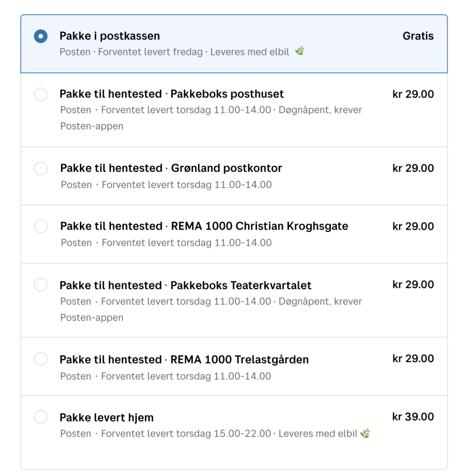Choose REMA 1000 Trelastgården radio button

41,359
